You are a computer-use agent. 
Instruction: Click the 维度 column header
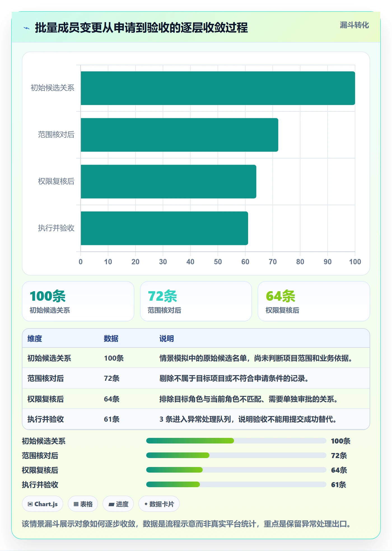pyautogui.click(x=35, y=338)
